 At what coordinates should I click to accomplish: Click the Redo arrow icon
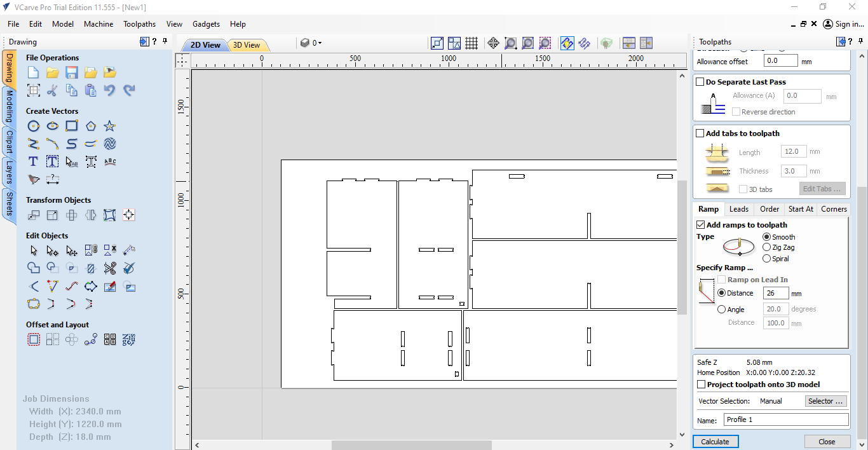tap(129, 90)
